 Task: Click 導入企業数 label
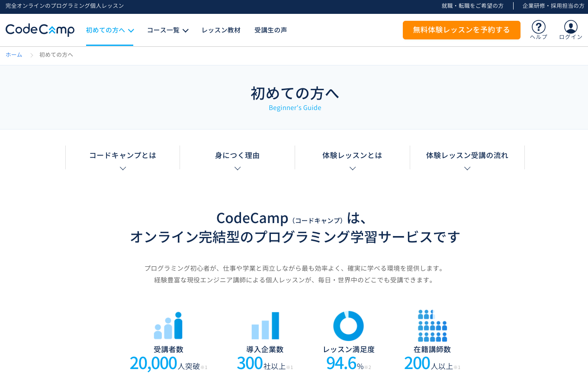265,350
